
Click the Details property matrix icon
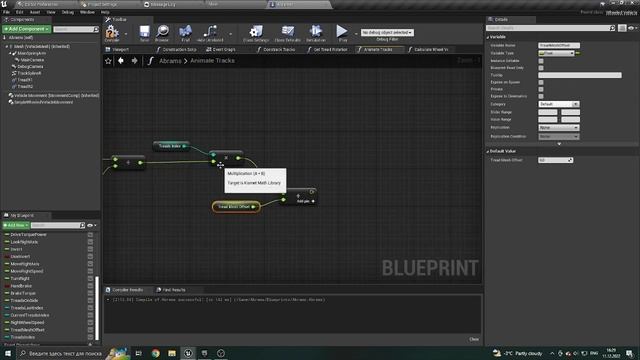tap(622, 28)
